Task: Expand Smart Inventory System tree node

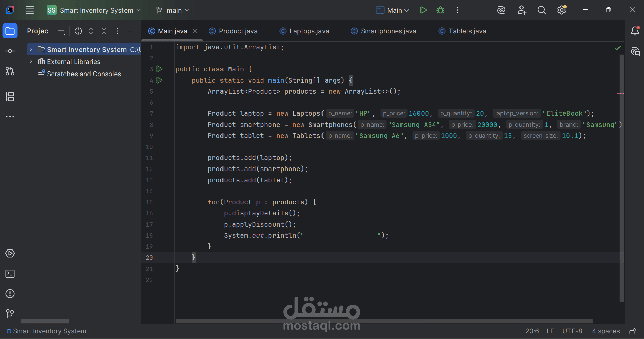Action: point(31,50)
